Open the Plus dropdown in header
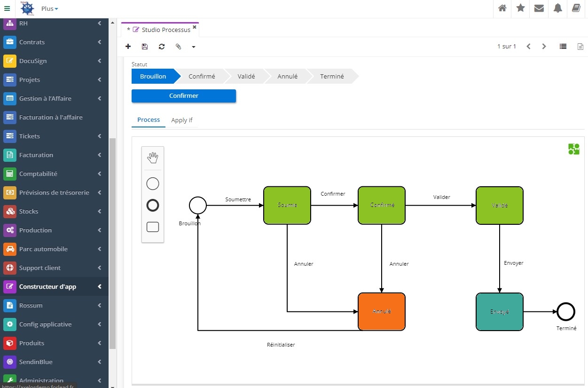This screenshot has width=588, height=388. [x=49, y=9]
